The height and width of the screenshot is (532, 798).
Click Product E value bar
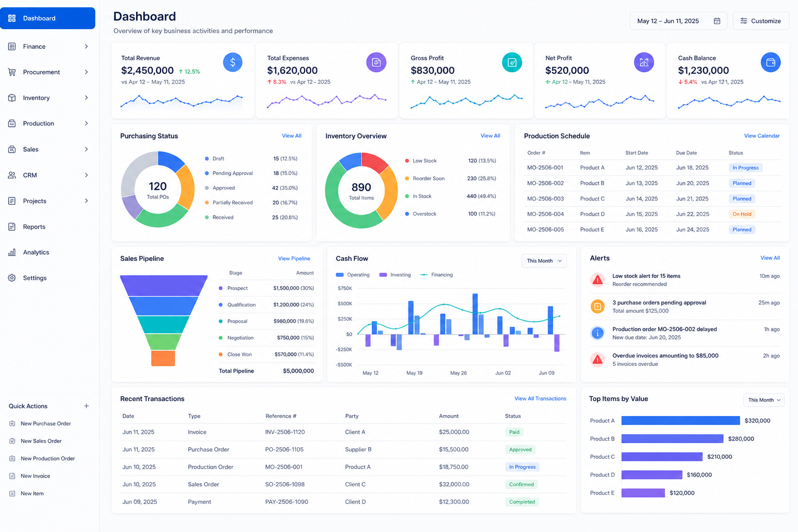point(643,493)
